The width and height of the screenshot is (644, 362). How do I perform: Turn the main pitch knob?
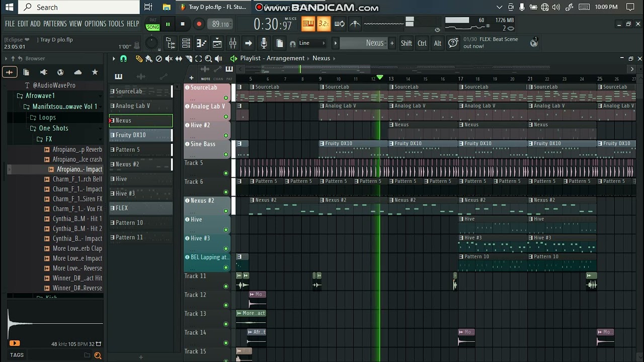coord(151,43)
